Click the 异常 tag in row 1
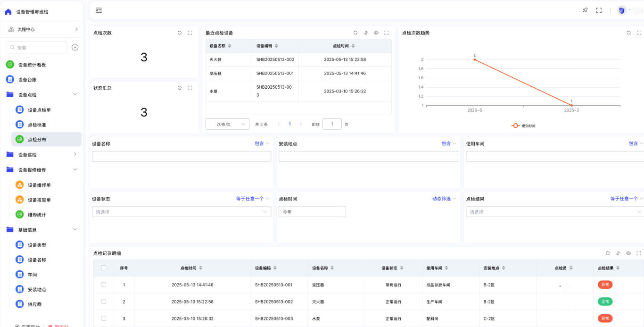This screenshot has width=644, height=327. [605, 285]
